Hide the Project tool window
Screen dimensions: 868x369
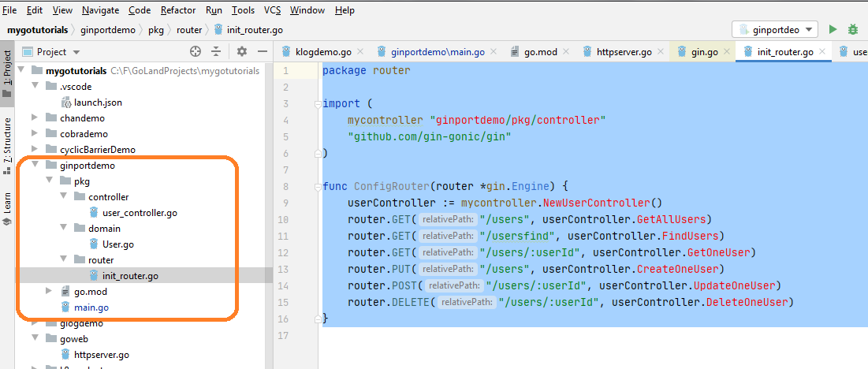click(x=263, y=52)
